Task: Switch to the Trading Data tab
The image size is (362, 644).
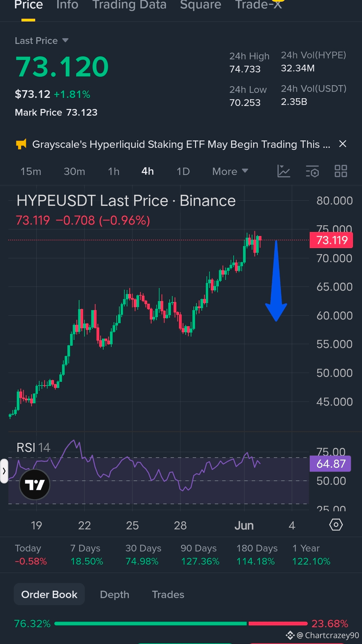Action: click(x=129, y=5)
